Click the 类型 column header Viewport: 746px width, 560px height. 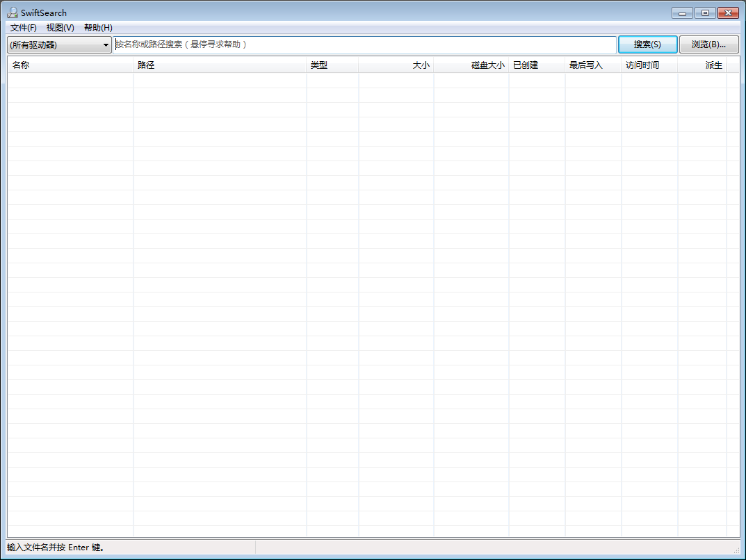tap(332, 65)
